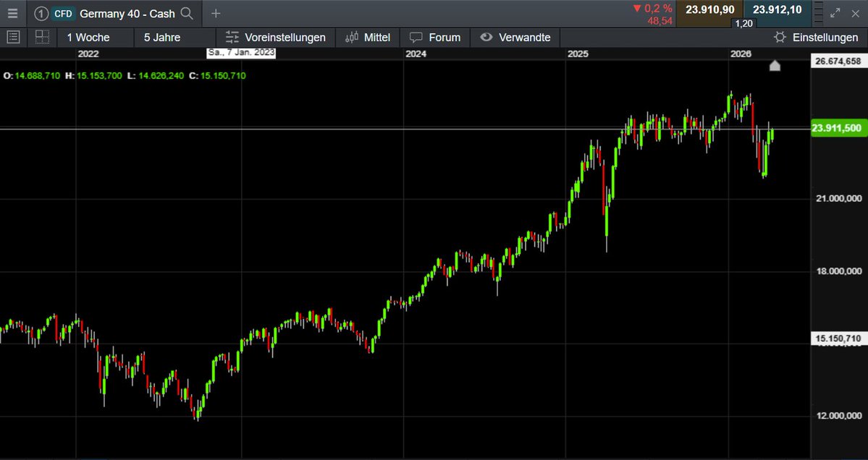
Task: Open the hamburger menu
Action: point(12,13)
